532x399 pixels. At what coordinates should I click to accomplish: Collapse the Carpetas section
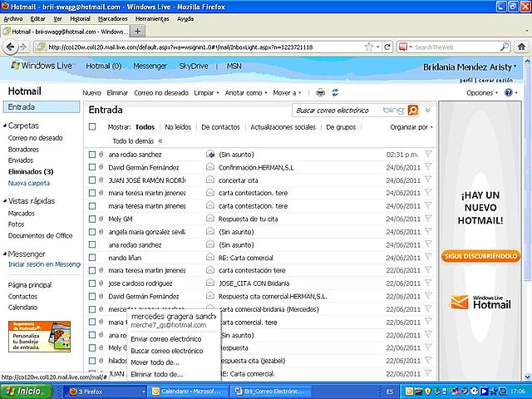(5, 126)
